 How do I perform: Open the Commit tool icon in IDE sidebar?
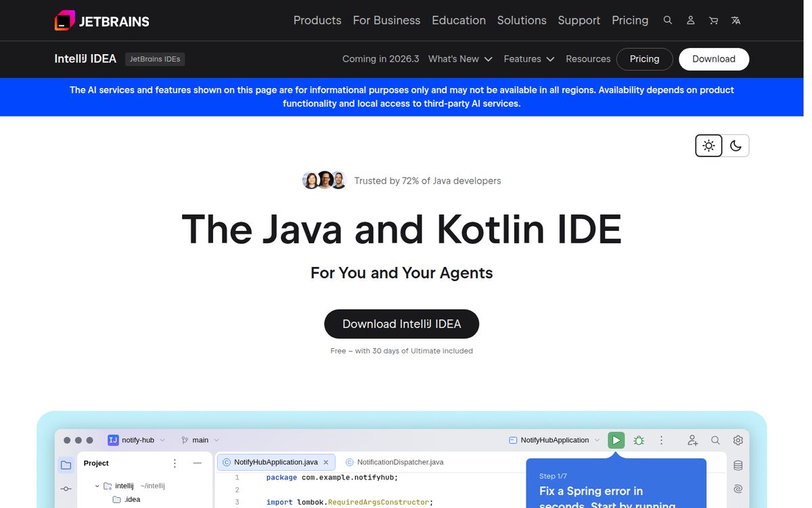click(x=66, y=488)
